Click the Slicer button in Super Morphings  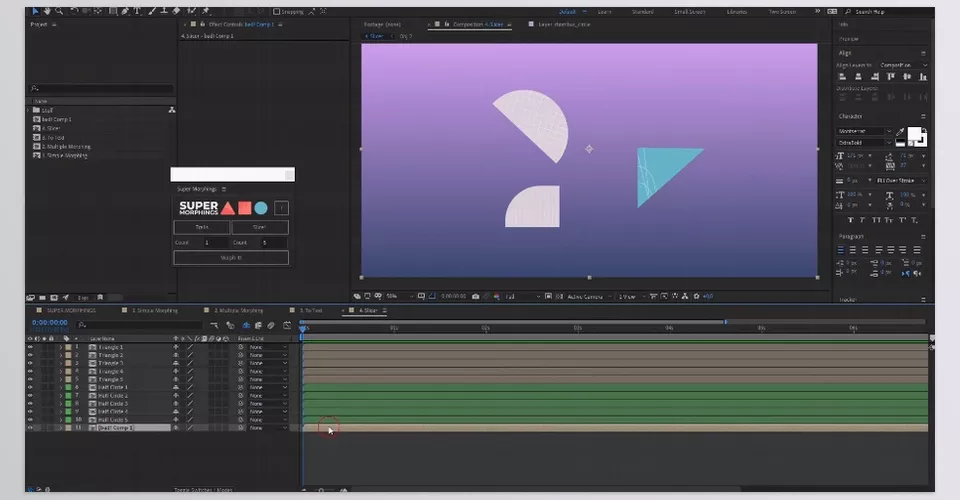pyautogui.click(x=260, y=227)
